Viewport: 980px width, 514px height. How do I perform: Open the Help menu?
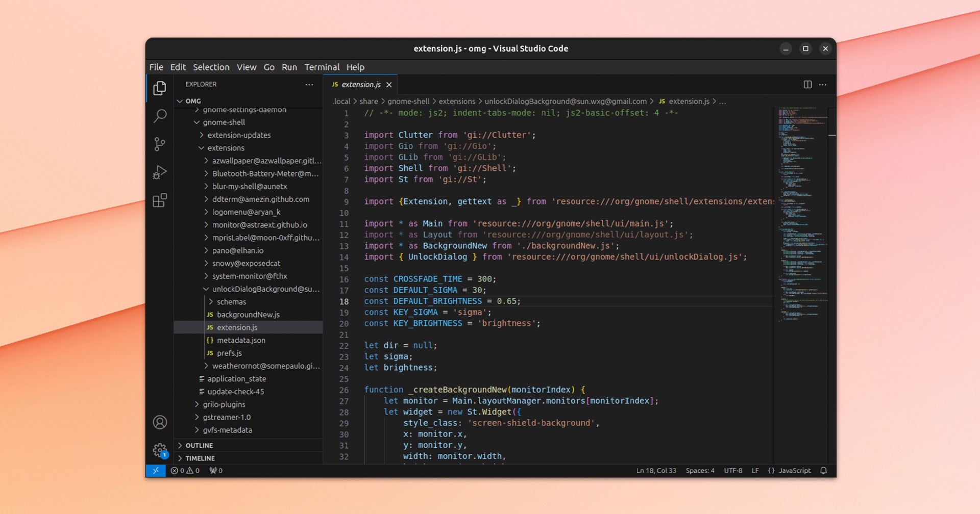point(355,67)
